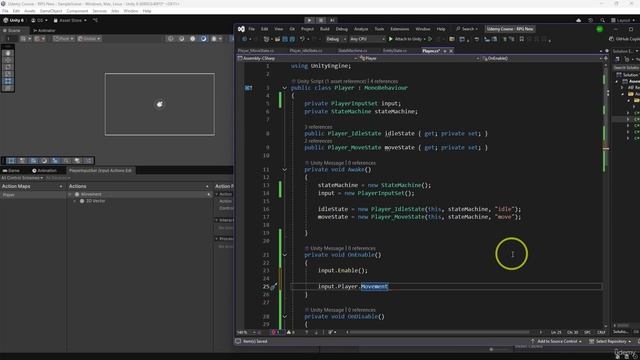Viewport: 640px width, 360px height.
Task: Open the Unity 6 menu button
Action: 13,20
